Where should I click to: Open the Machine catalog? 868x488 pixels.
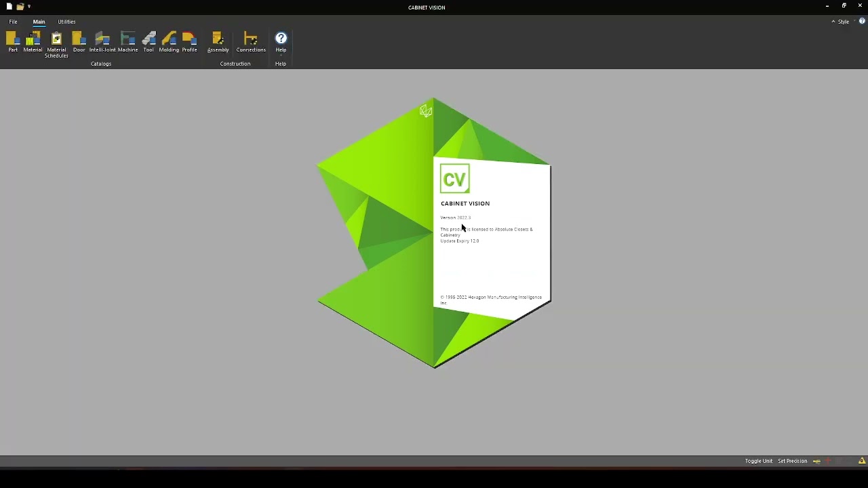point(127,42)
